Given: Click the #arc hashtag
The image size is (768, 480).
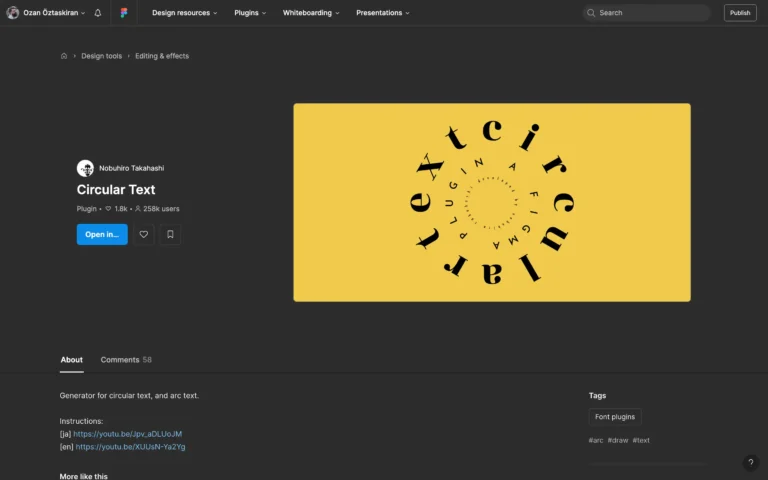Looking at the screenshot, I should 596,440.
